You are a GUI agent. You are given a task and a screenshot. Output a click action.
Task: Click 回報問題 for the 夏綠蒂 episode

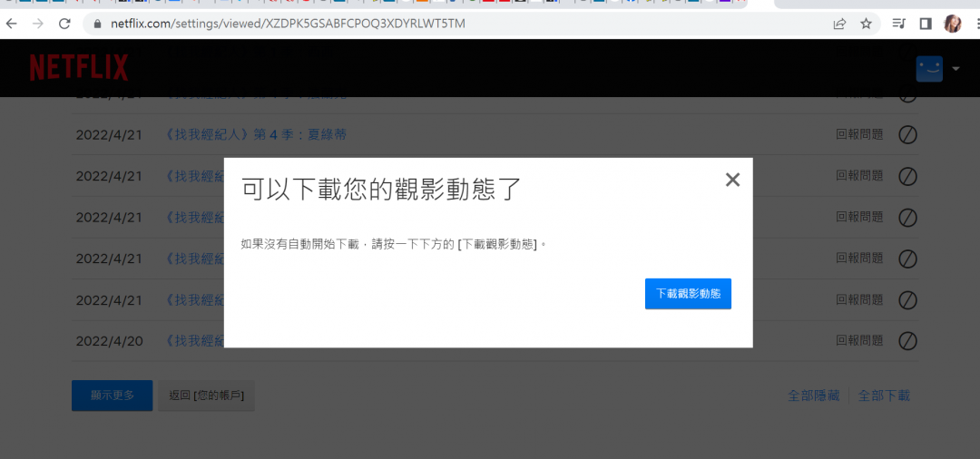tap(858, 134)
